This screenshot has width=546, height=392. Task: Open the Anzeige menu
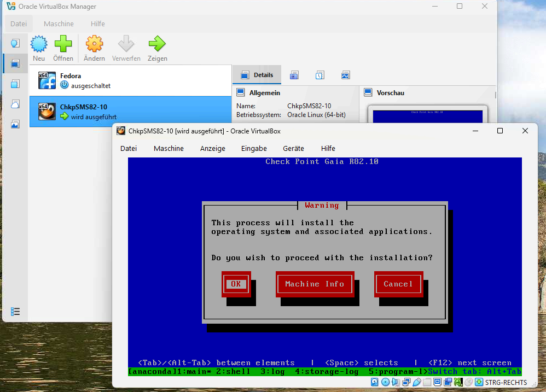tap(212, 149)
